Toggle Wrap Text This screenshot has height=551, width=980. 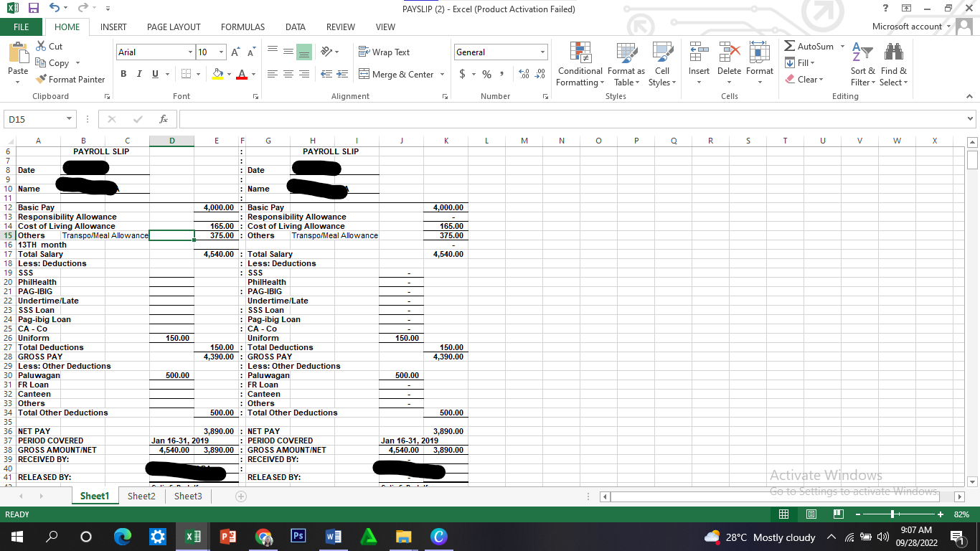384,52
